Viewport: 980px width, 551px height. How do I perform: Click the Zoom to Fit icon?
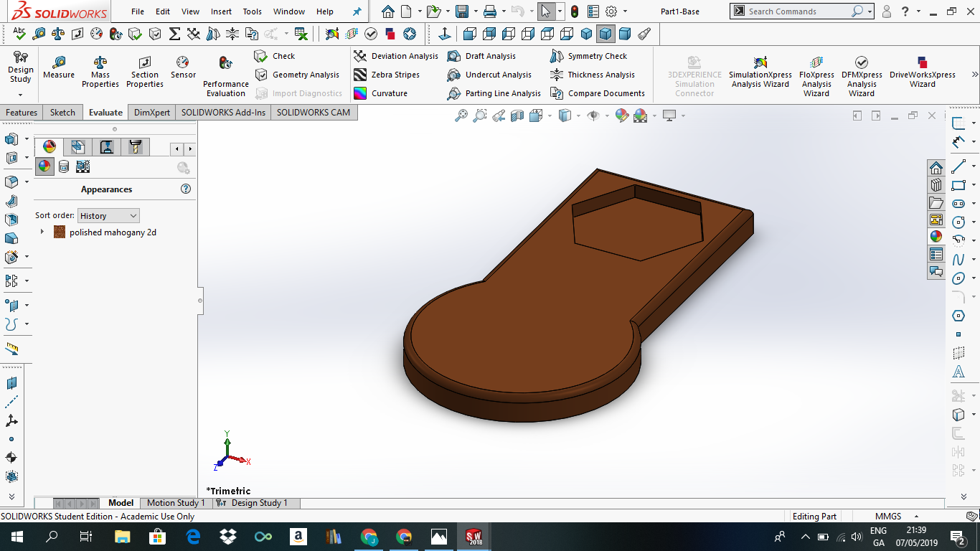461,116
